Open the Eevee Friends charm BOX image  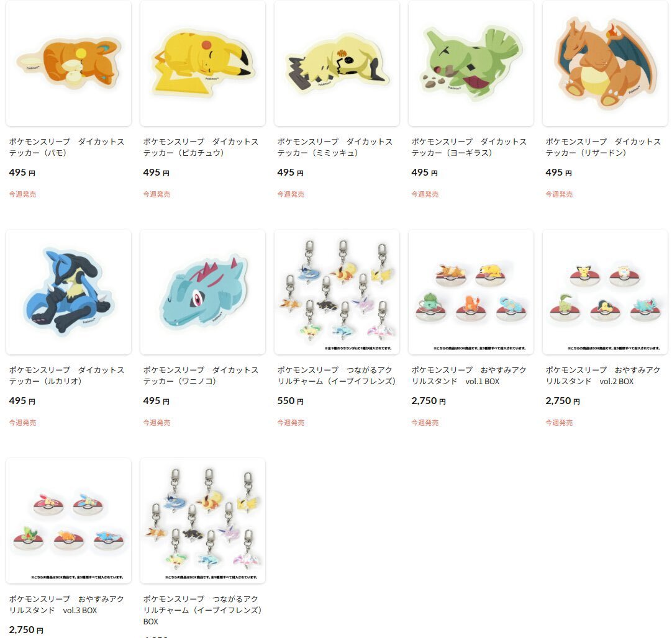[202, 521]
